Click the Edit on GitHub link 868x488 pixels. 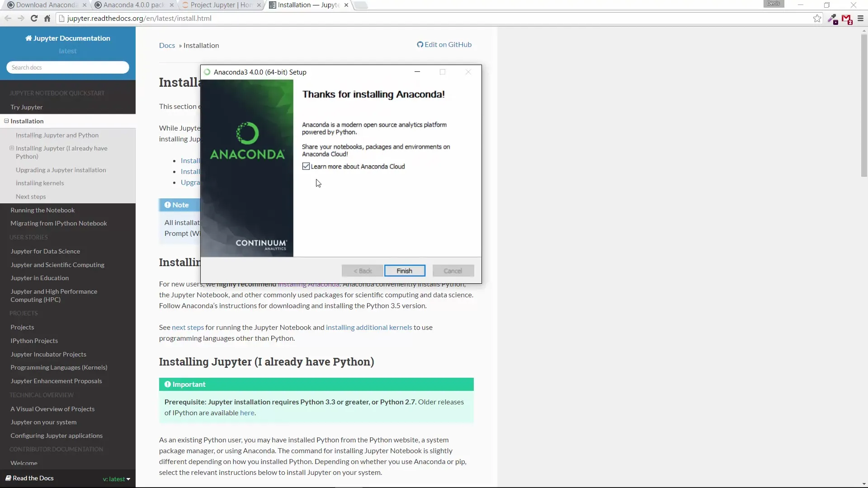tap(444, 44)
